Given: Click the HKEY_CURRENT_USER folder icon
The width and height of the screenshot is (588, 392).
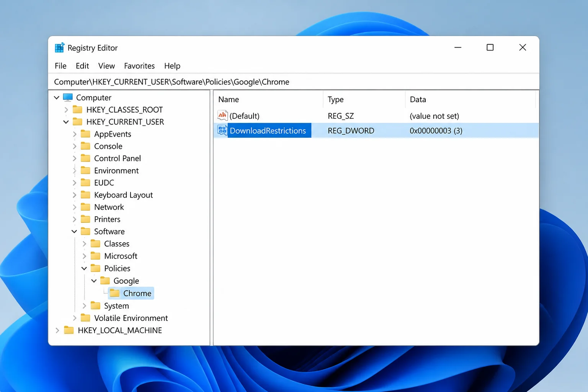Looking at the screenshot, I should click(x=78, y=122).
